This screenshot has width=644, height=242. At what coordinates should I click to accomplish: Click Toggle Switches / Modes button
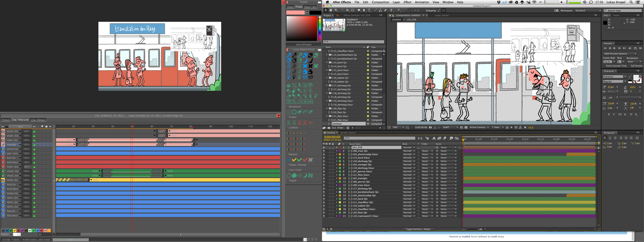tap(418, 229)
